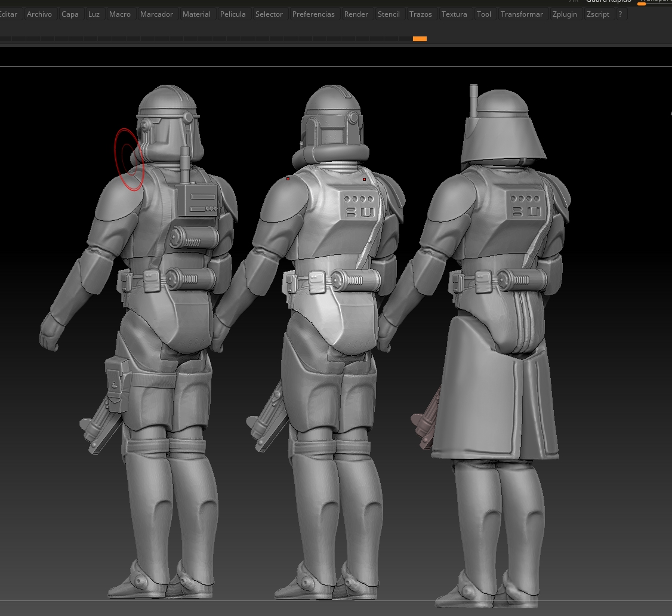Open the Zplugin menu
Image resolution: width=672 pixels, height=616 pixels.
pyautogui.click(x=565, y=14)
